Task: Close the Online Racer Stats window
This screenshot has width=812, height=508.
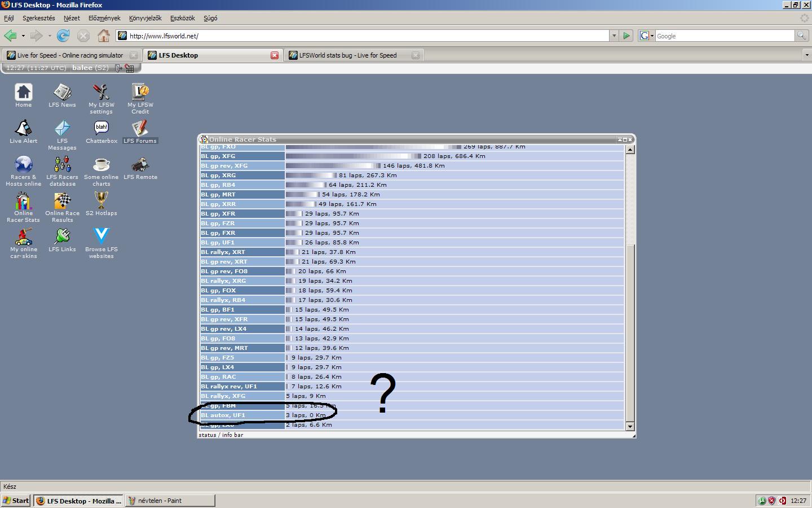Action: [630, 139]
